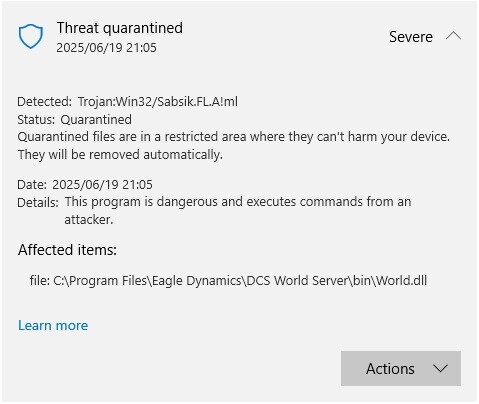Click the Actions button label text
Viewport: 479px width, 404px height.
390,369
